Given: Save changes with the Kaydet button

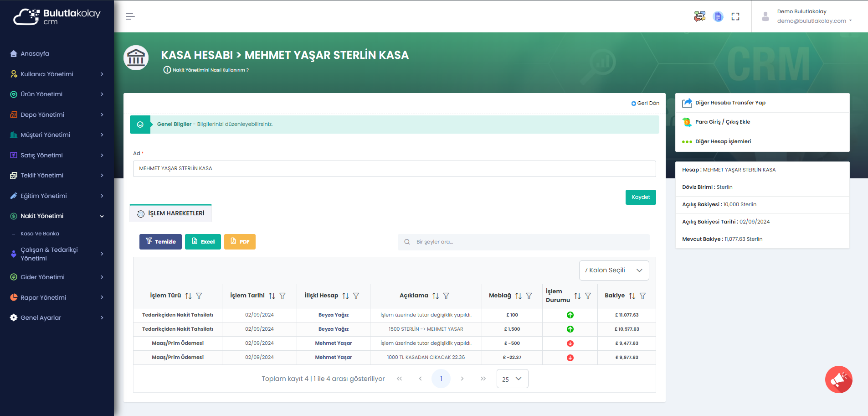Looking at the screenshot, I should pos(641,197).
